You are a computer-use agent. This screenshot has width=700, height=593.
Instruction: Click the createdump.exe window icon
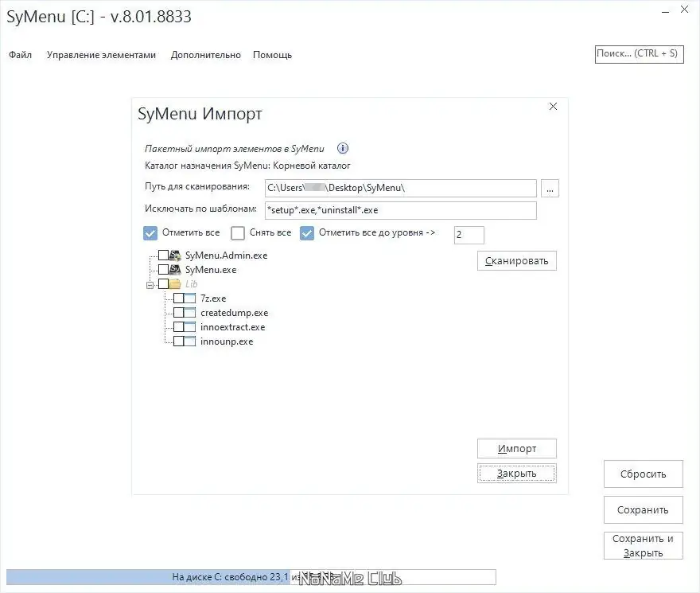(x=190, y=312)
